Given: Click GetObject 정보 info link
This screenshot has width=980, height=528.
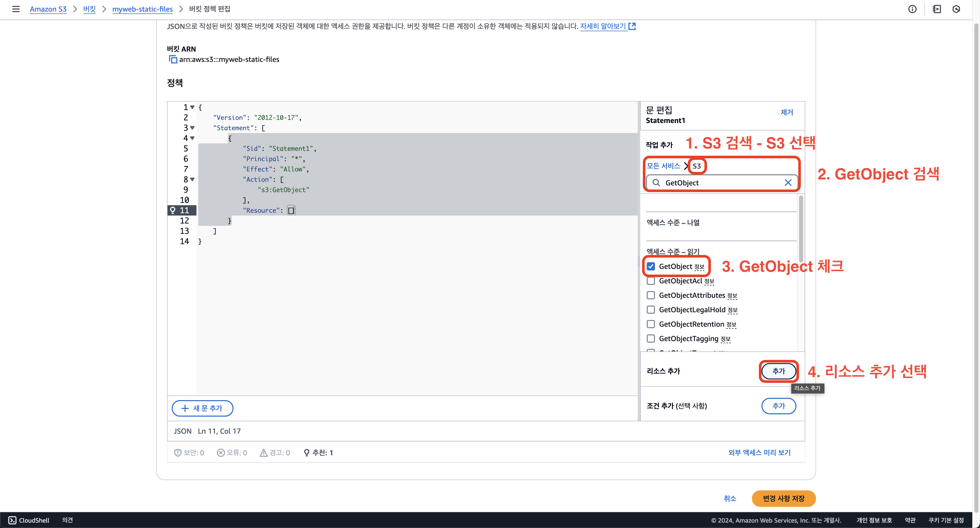Looking at the screenshot, I should tap(699, 267).
